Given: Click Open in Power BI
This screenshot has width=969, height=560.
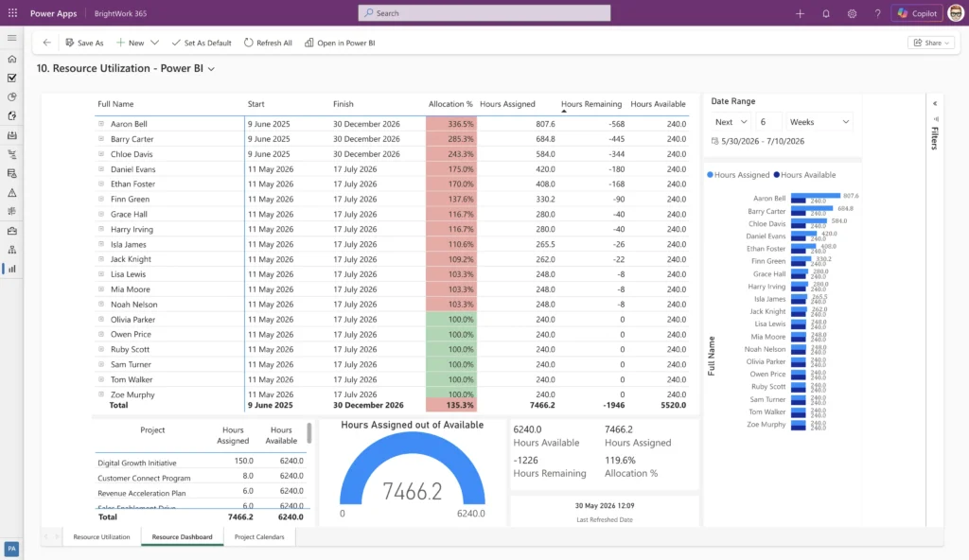Looking at the screenshot, I should click(x=340, y=43).
